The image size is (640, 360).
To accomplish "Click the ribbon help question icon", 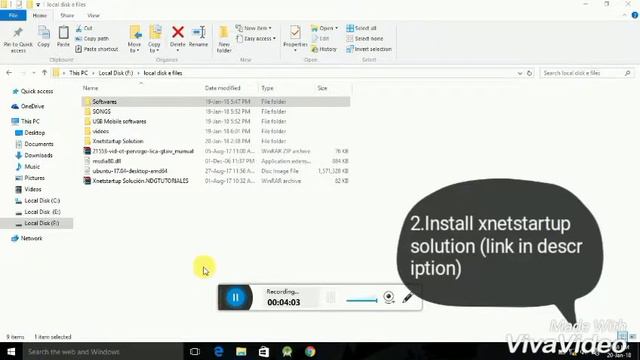I will (635, 15).
